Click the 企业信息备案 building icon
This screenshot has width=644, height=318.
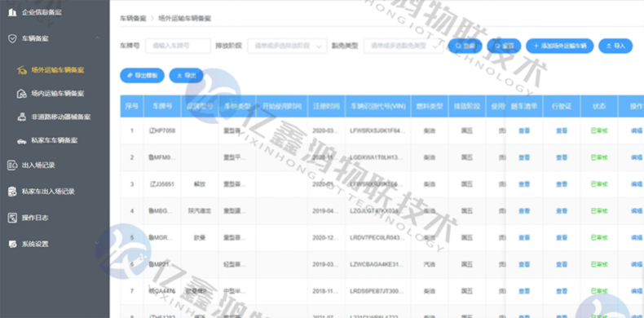click(12, 12)
